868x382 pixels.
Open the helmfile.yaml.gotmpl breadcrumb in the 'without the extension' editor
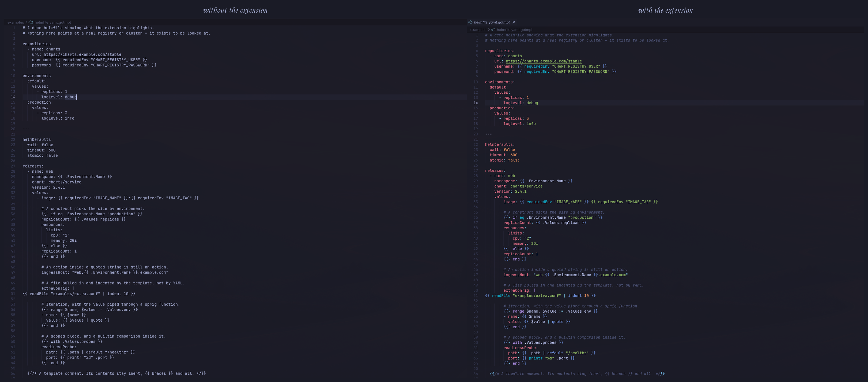point(53,23)
